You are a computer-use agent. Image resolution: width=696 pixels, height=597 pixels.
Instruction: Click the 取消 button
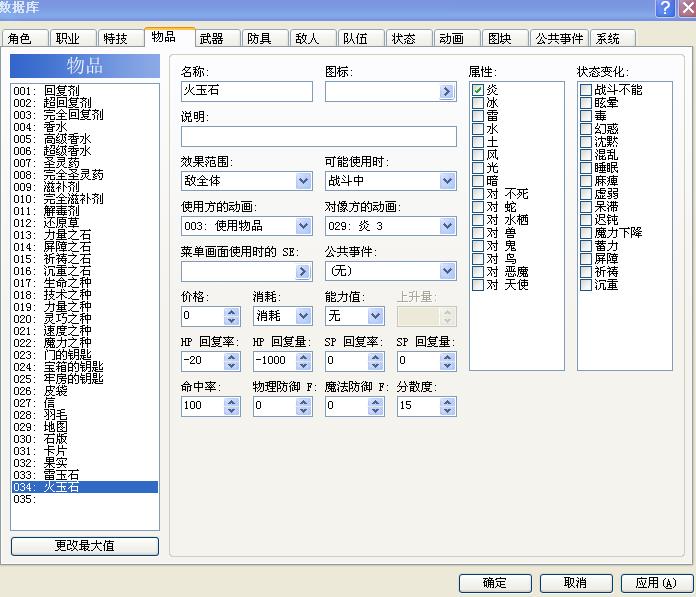coord(576,583)
